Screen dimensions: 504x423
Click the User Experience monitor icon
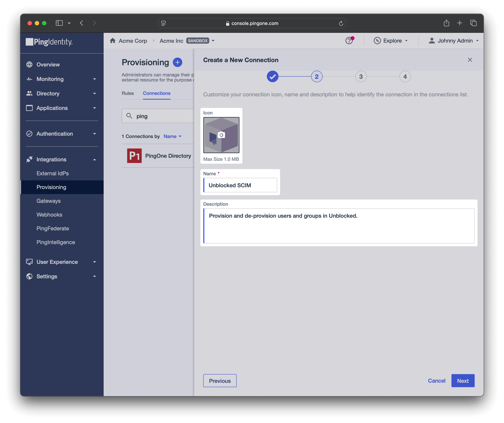coord(29,262)
